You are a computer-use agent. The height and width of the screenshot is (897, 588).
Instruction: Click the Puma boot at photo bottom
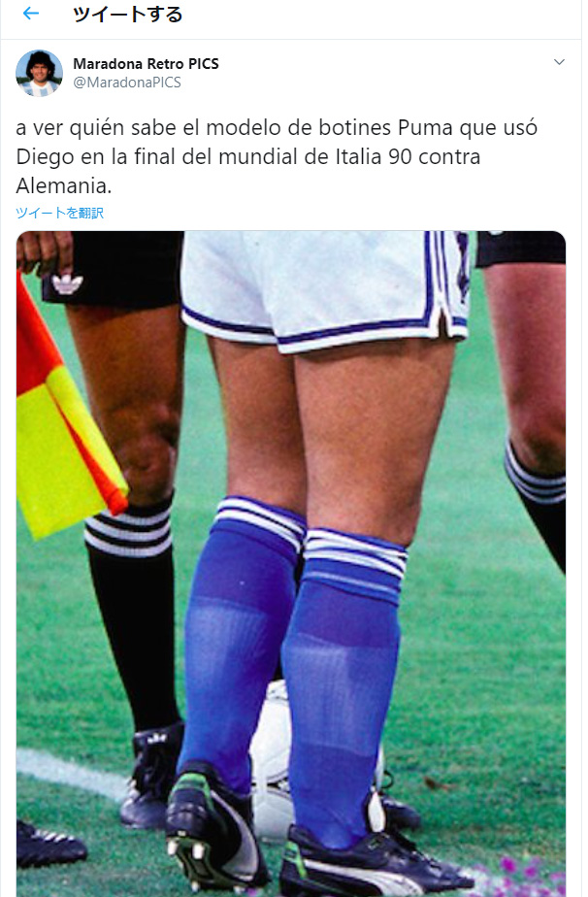(x=372, y=864)
